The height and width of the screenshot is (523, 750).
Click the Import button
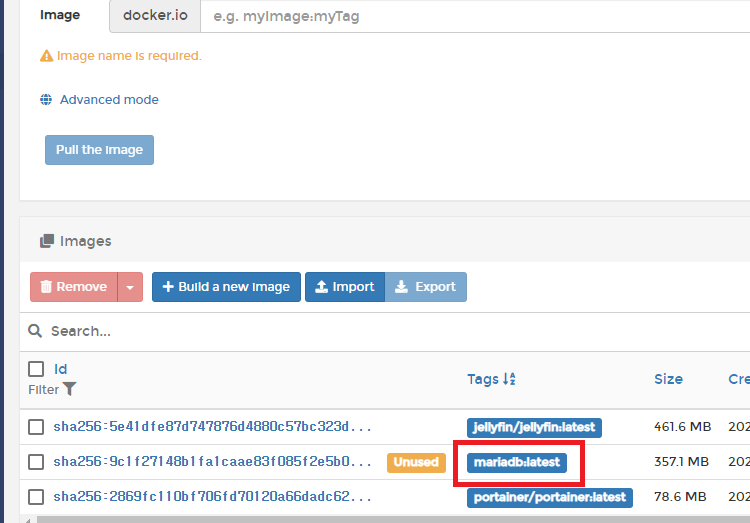point(345,287)
